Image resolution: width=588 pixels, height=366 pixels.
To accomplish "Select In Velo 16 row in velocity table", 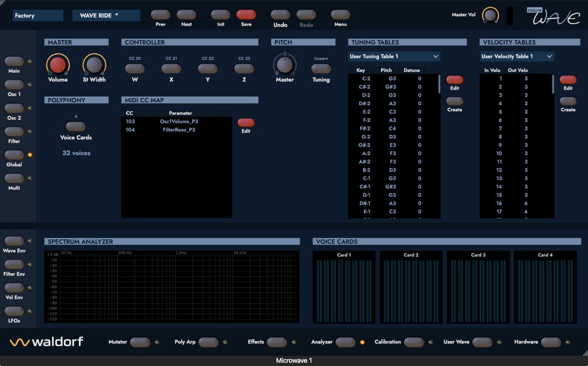I will click(x=515, y=203).
